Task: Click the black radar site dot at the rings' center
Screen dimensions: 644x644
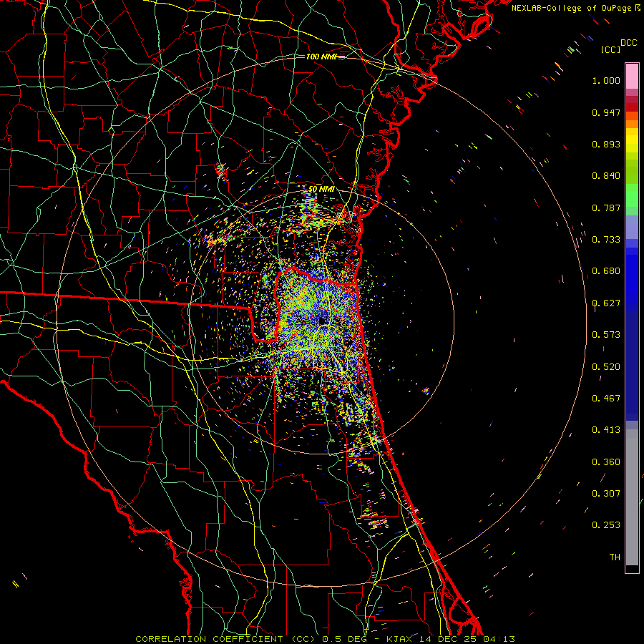Action: pyautogui.click(x=322, y=321)
